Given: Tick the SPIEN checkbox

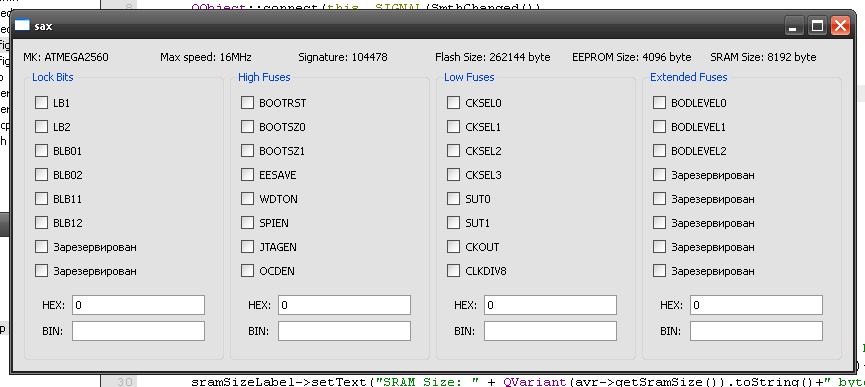Looking at the screenshot, I should pyautogui.click(x=247, y=223).
